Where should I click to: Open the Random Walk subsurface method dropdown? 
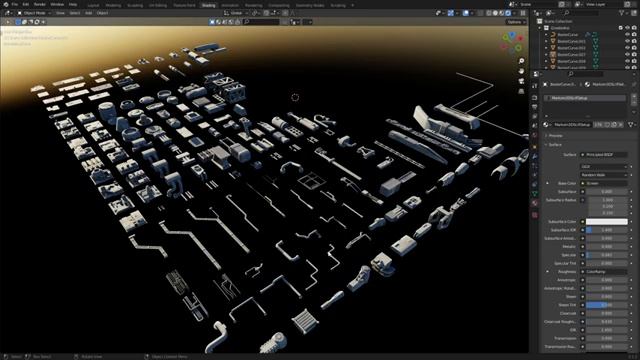click(x=604, y=175)
